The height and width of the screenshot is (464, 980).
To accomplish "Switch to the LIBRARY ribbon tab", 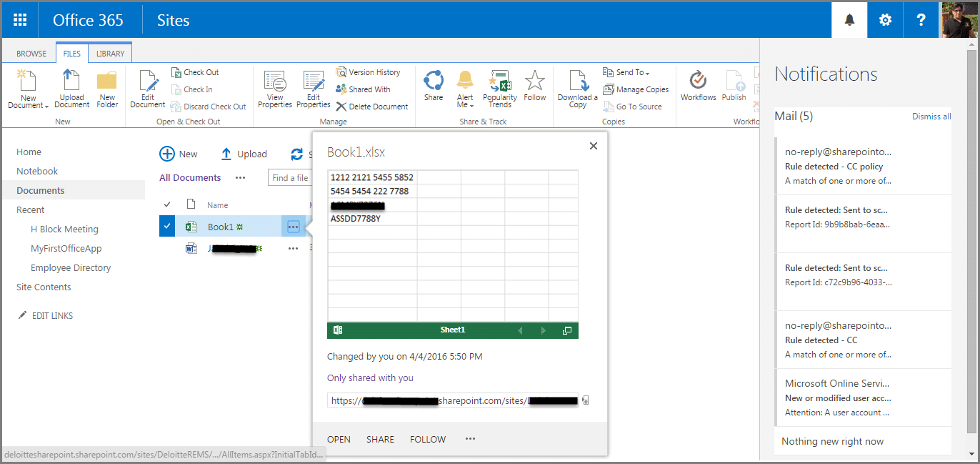I will pos(110,54).
